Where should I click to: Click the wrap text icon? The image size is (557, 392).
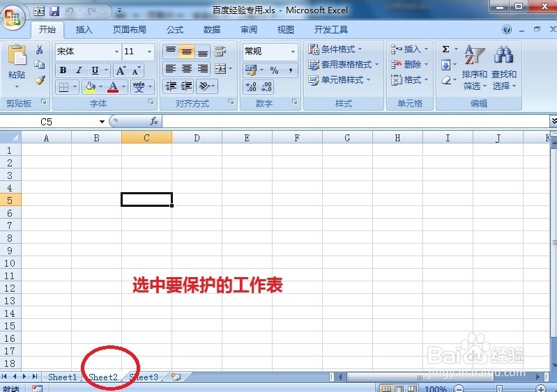coord(220,52)
